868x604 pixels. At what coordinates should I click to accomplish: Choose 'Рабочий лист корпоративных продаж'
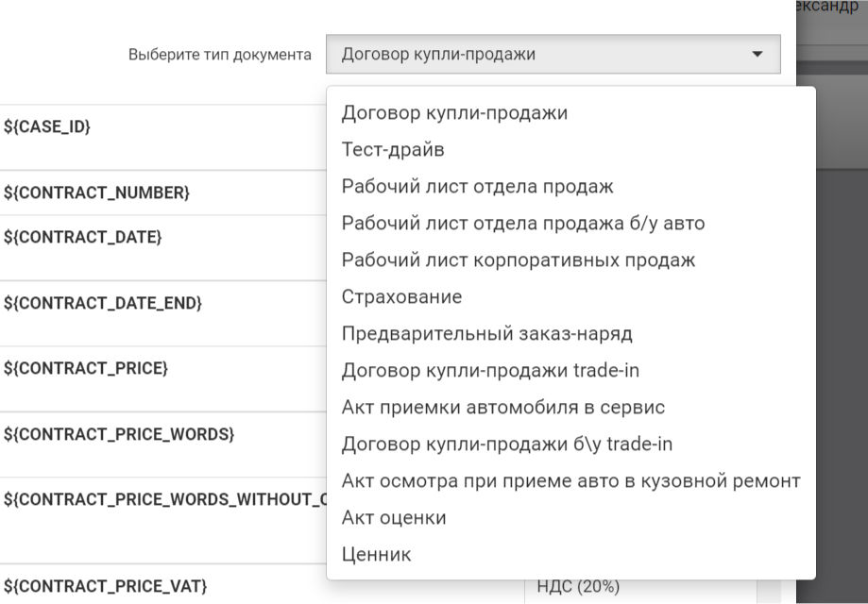pos(518,260)
